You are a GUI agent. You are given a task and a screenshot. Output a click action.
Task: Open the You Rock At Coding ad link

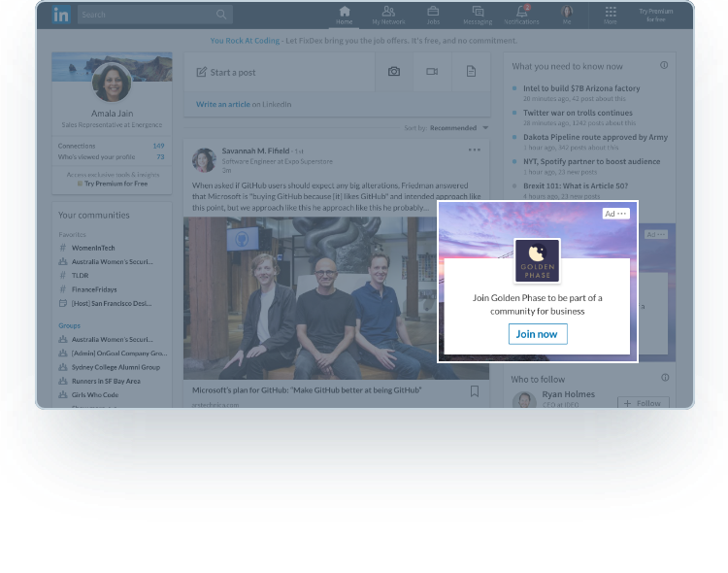[x=245, y=41]
